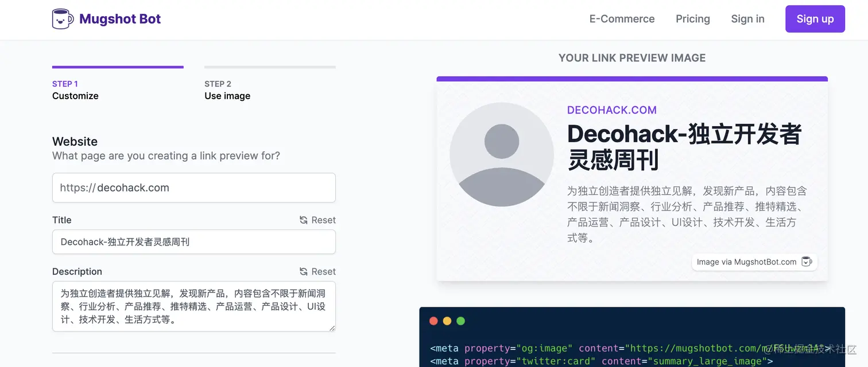Click the mug icon in the MugshotBot badge
The height and width of the screenshot is (367, 868).
pyautogui.click(x=807, y=262)
